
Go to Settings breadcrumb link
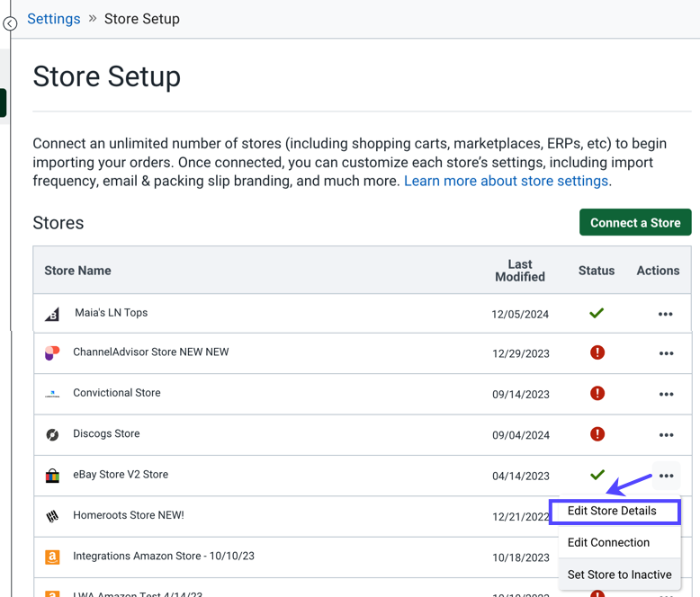(x=54, y=19)
